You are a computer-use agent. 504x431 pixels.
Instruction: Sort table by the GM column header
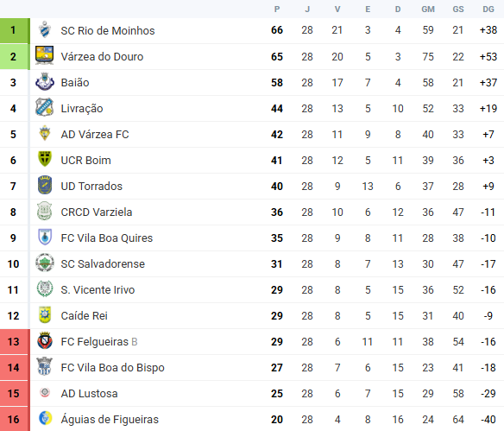[428, 10]
